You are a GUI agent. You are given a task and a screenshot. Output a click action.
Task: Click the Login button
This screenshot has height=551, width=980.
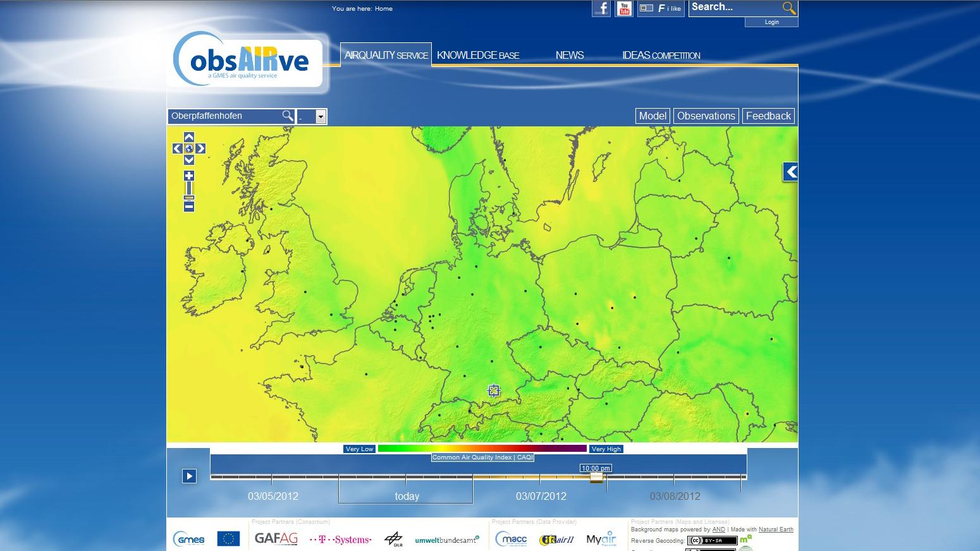(771, 22)
